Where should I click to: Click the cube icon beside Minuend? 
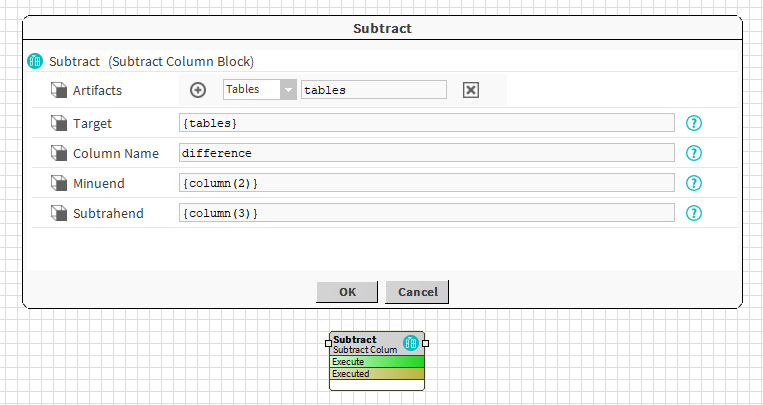click(59, 184)
